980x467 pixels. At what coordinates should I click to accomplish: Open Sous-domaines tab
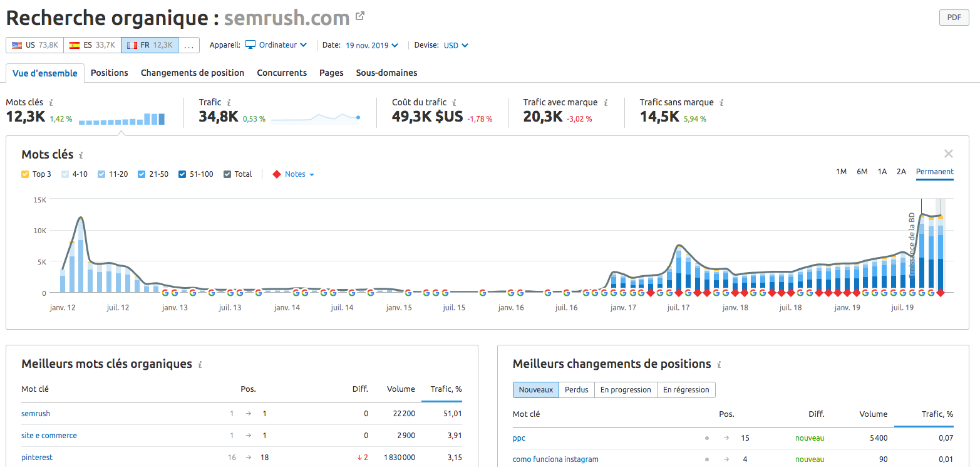click(386, 73)
